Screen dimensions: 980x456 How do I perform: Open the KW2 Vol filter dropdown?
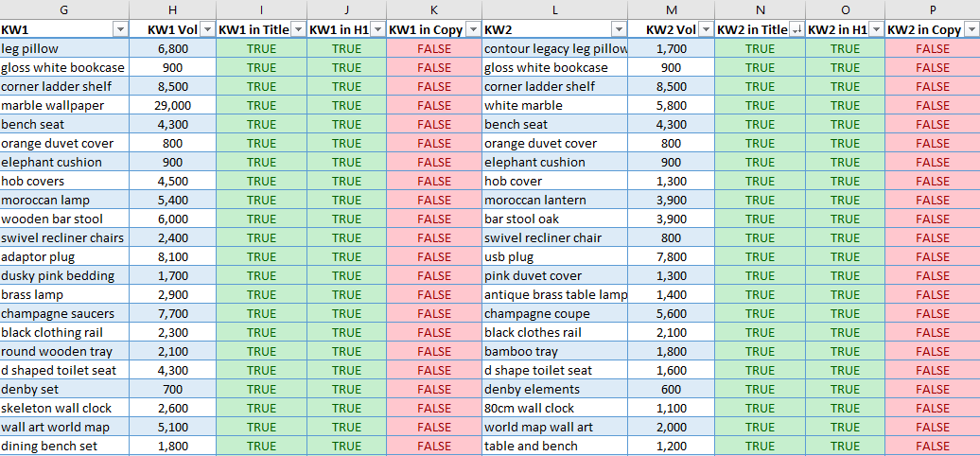point(706,29)
